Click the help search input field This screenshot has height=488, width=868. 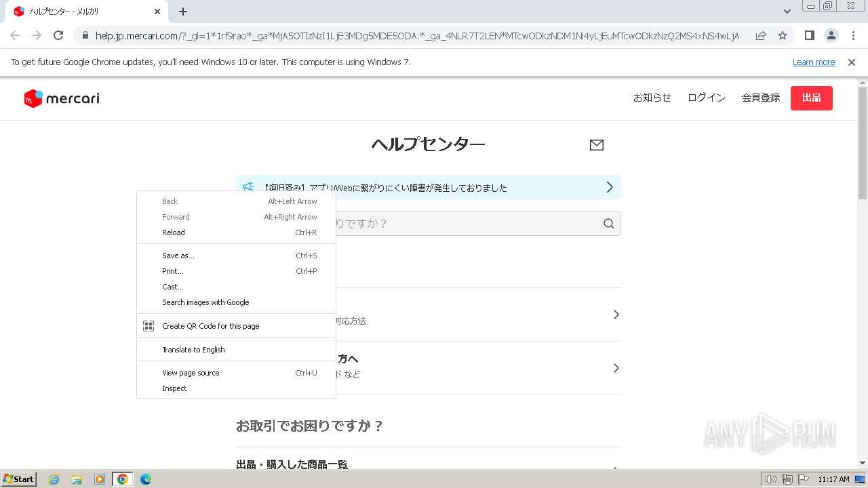(x=429, y=224)
